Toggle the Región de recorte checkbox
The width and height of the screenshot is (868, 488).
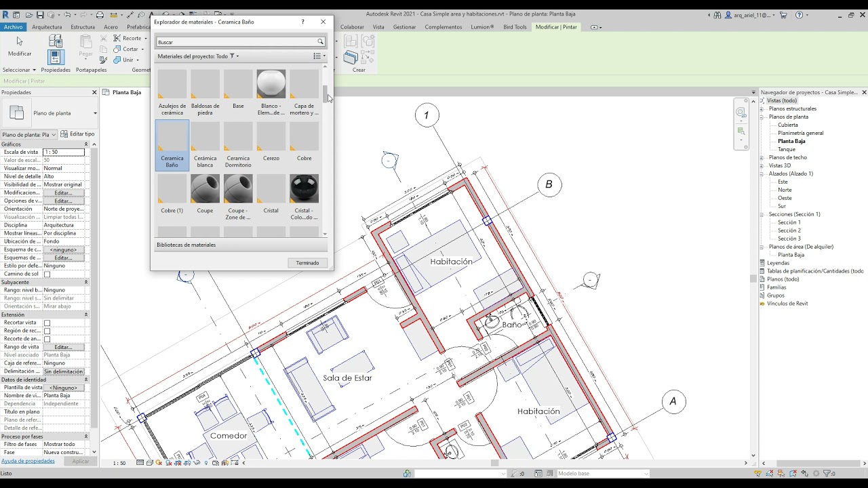pyautogui.click(x=47, y=331)
